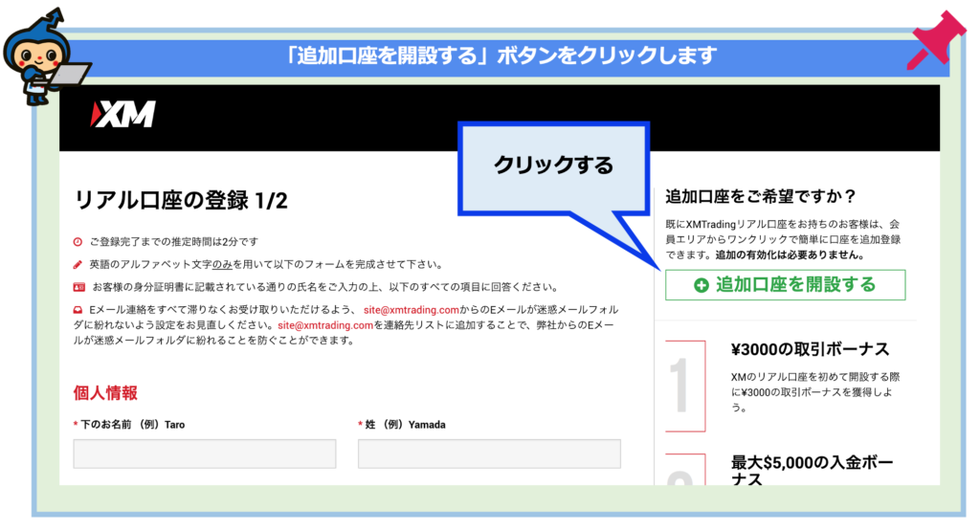Image resolution: width=980 pixels, height=531 pixels.
Task: Focus the 下のお名前 (例) Taro input field
Action: point(205,454)
